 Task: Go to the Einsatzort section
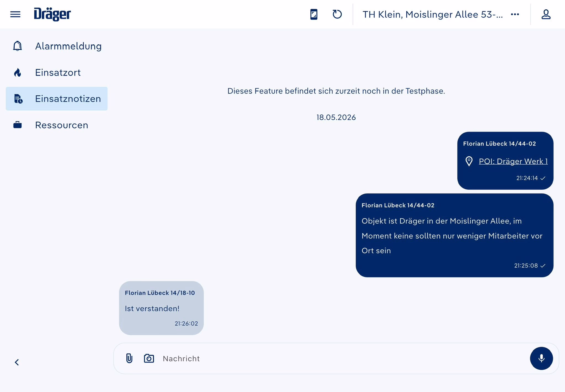pos(57,73)
